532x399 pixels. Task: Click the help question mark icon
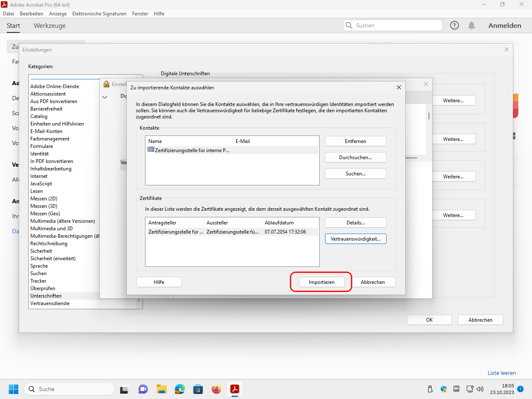(454, 25)
